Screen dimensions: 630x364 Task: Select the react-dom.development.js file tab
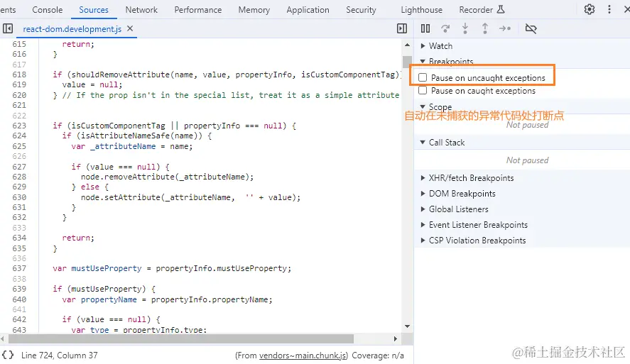pos(72,29)
